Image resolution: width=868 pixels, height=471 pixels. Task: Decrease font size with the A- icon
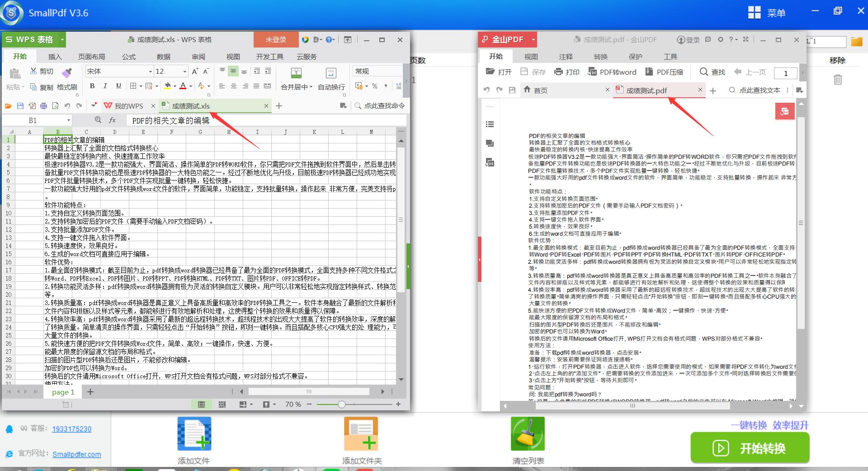pyautogui.click(x=206, y=71)
